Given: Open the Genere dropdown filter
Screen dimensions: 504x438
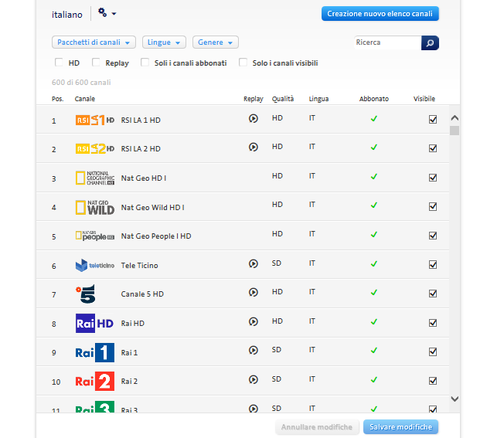Looking at the screenshot, I should pyautogui.click(x=216, y=42).
